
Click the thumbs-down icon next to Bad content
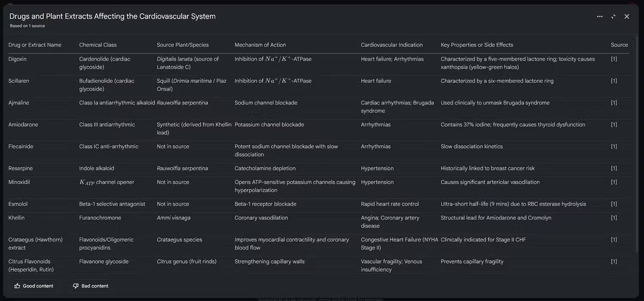(x=75, y=285)
